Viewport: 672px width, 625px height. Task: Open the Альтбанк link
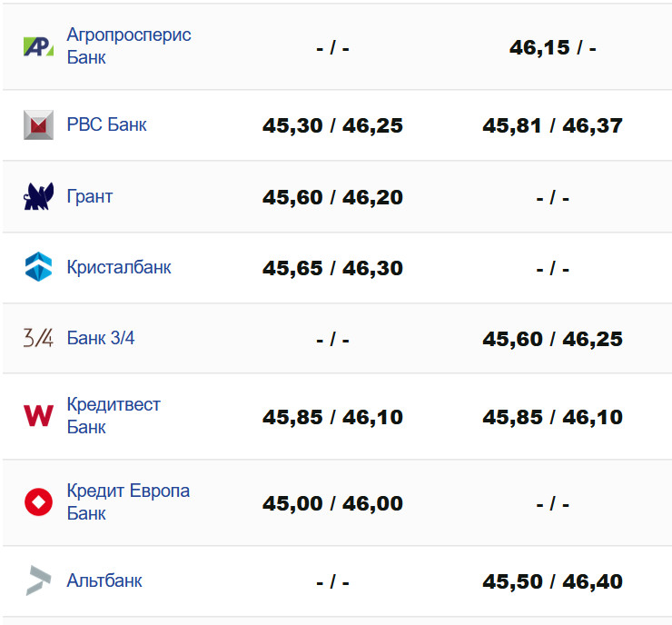[104, 580]
